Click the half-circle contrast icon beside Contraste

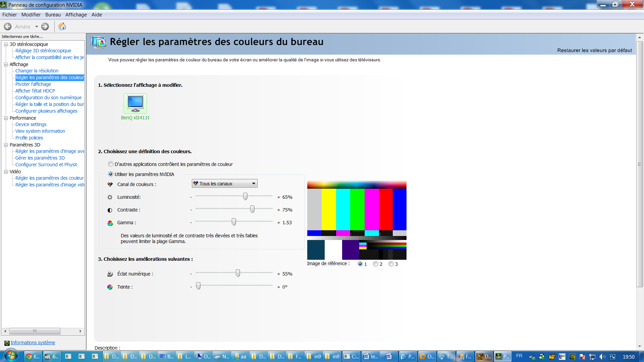110,210
